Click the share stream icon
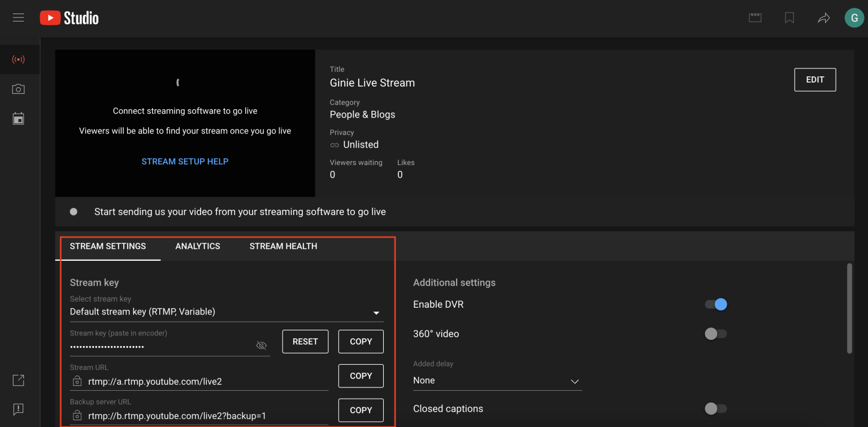 pos(823,18)
